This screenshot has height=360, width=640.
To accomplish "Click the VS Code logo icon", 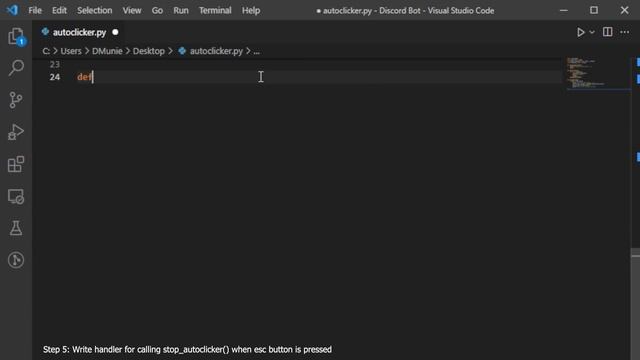I will [x=12, y=10].
